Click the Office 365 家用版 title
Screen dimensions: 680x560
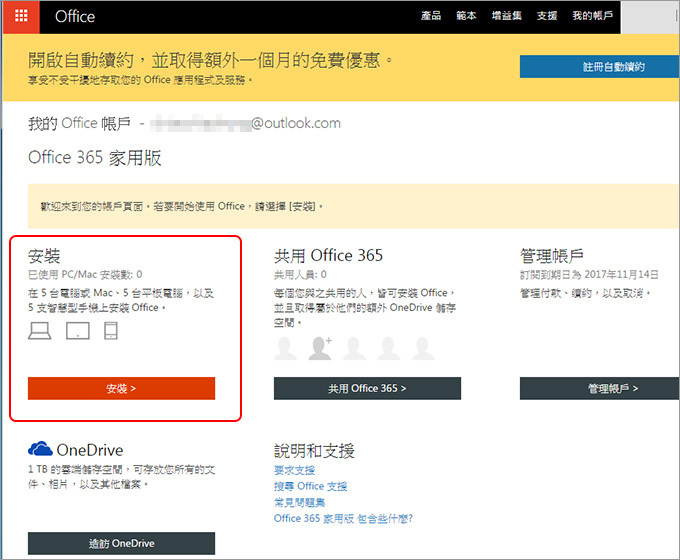95,157
